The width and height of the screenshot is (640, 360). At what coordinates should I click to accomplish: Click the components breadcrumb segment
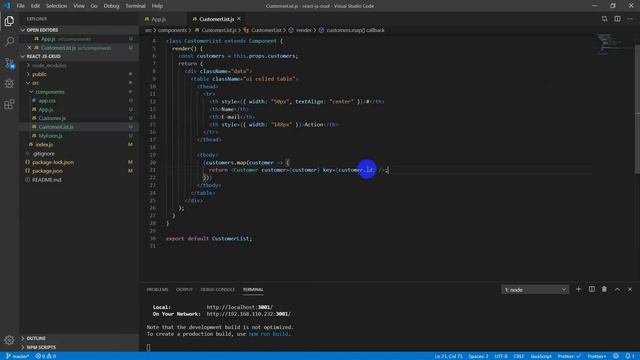point(172,30)
